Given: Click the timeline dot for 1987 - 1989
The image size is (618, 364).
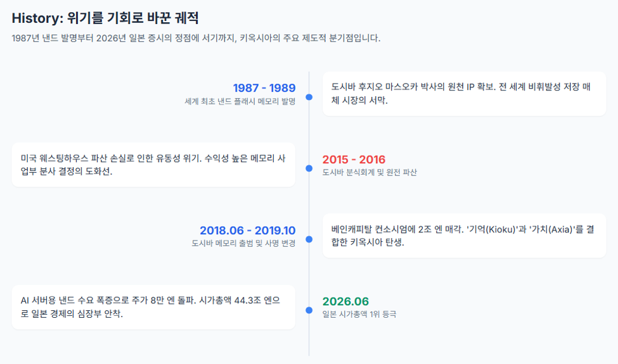Looking at the screenshot, I should [309, 97].
